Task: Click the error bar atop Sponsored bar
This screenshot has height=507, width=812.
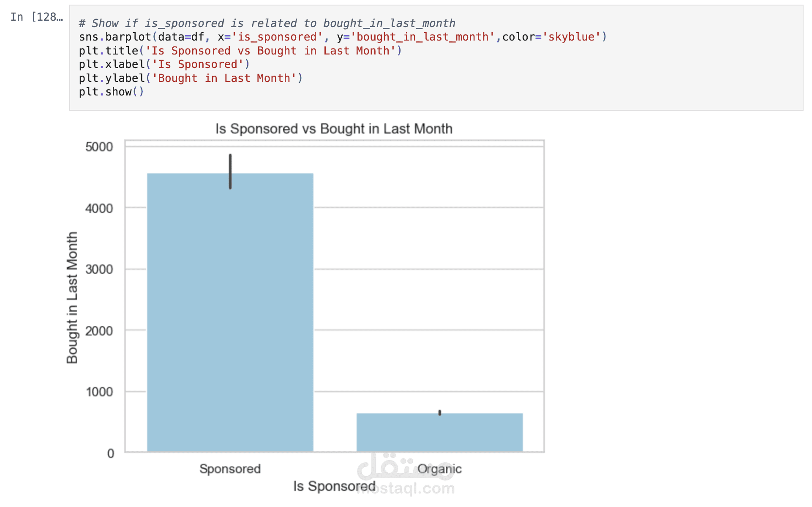Action: click(x=230, y=171)
